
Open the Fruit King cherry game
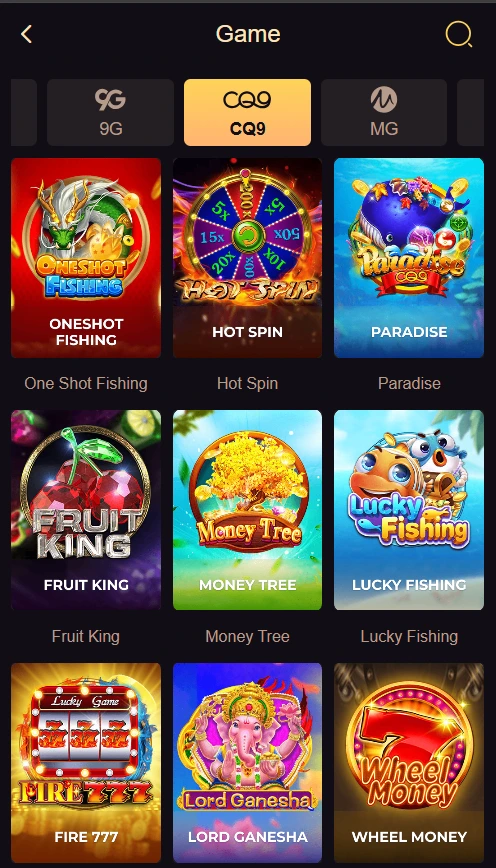point(86,510)
